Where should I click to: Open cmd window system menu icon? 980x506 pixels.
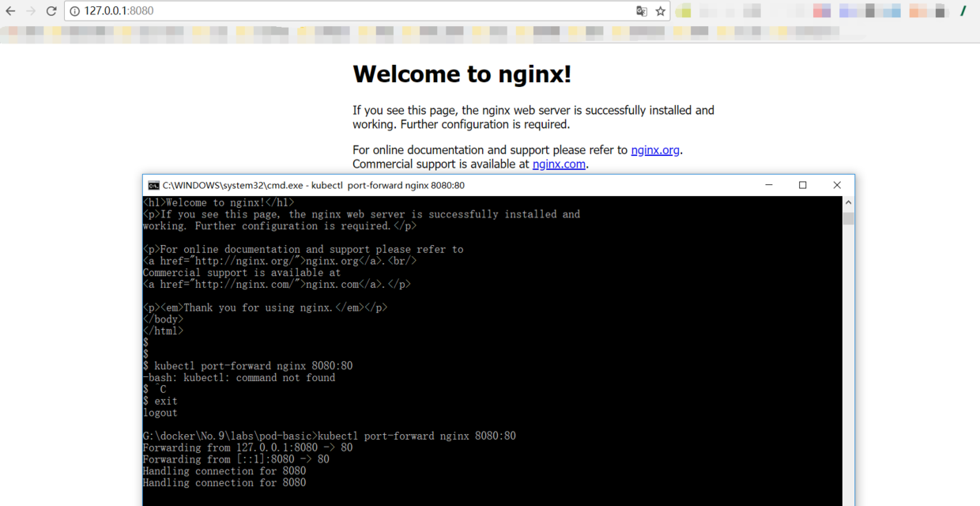(x=153, y=186)
